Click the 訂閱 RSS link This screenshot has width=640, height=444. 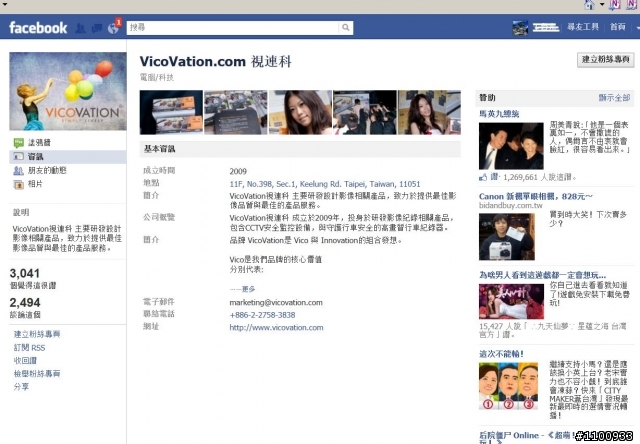29,348
